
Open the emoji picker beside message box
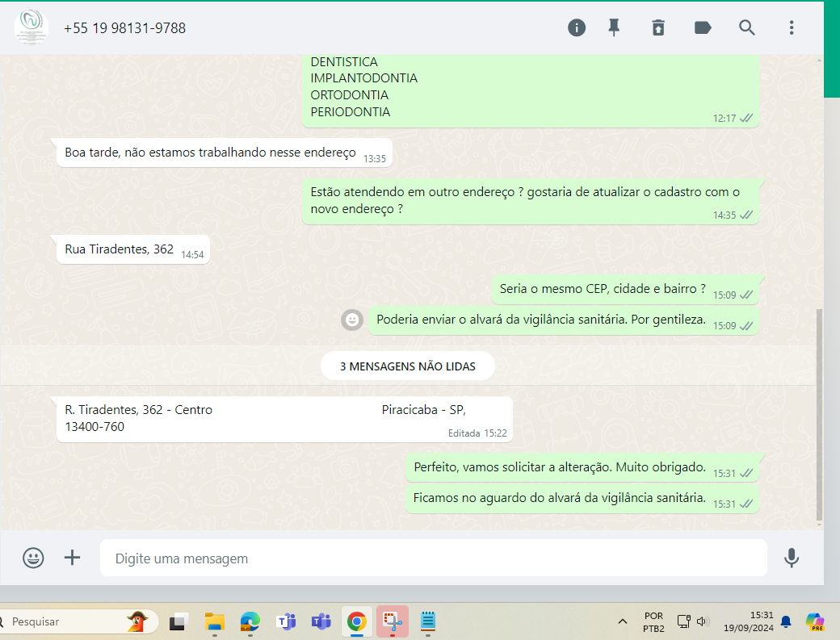coord(33,558)
